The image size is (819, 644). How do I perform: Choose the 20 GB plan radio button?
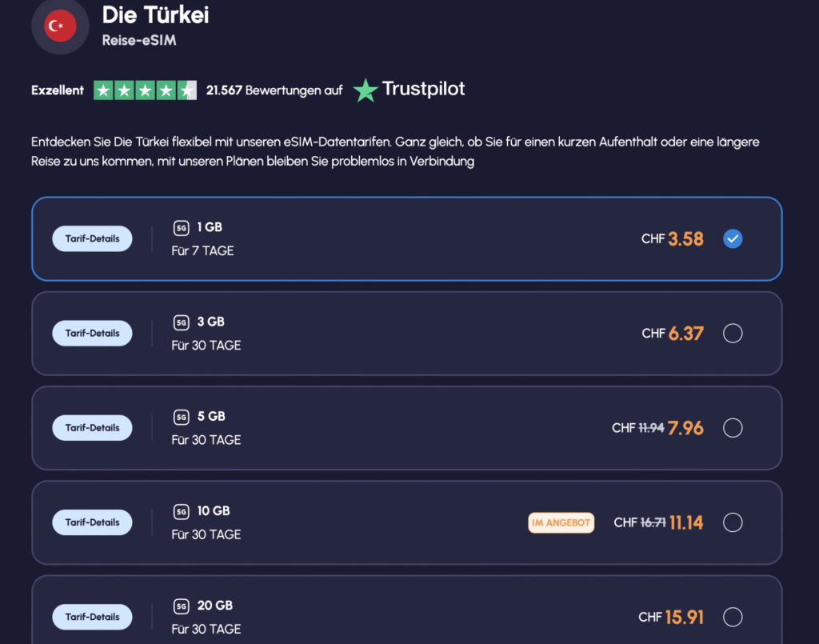click(x=733, y=617)
